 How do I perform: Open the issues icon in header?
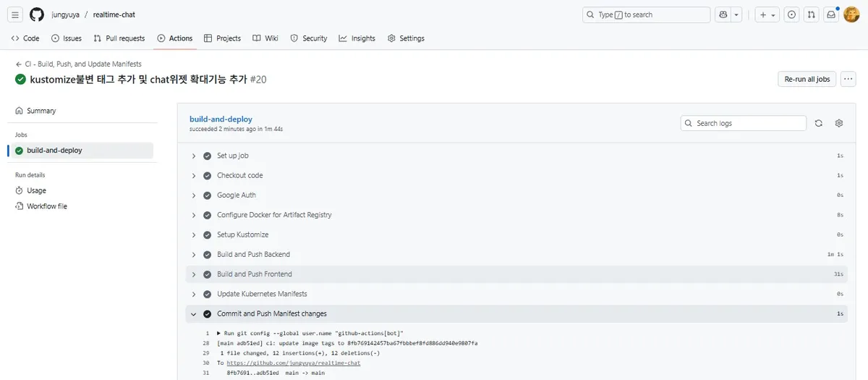(792, 15)
